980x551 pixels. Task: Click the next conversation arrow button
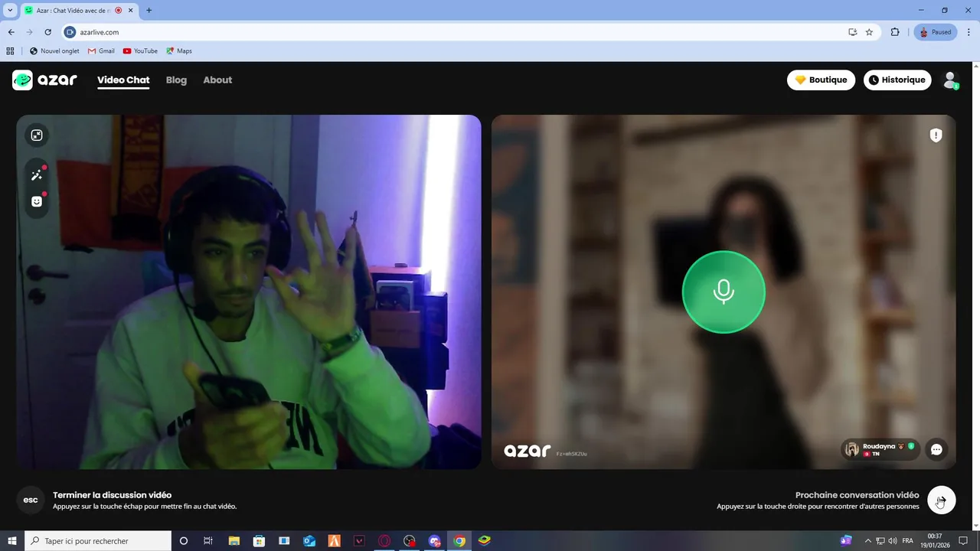tap(941, 500)
